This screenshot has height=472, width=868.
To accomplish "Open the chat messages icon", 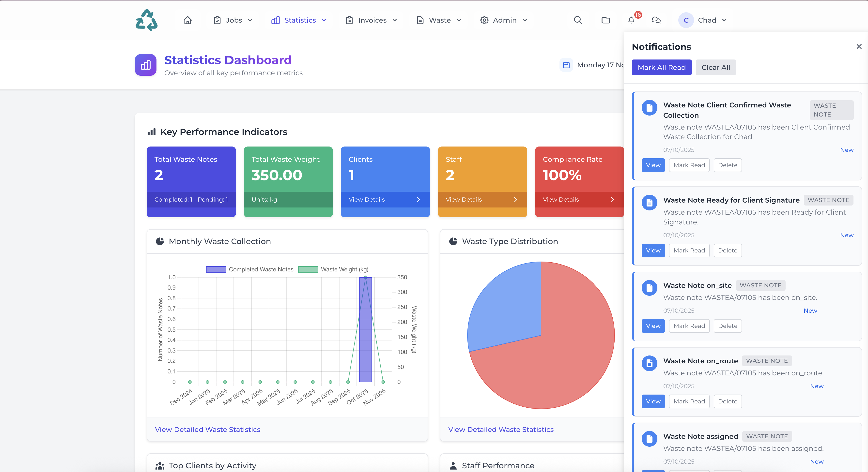I will (x=656, y=20).
